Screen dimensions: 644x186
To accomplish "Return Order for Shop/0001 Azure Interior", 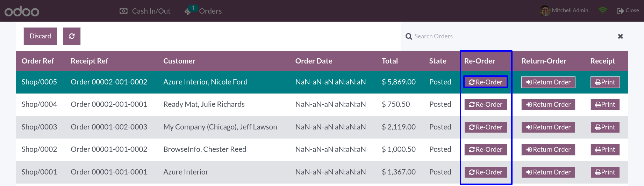I will click(548, 172).
